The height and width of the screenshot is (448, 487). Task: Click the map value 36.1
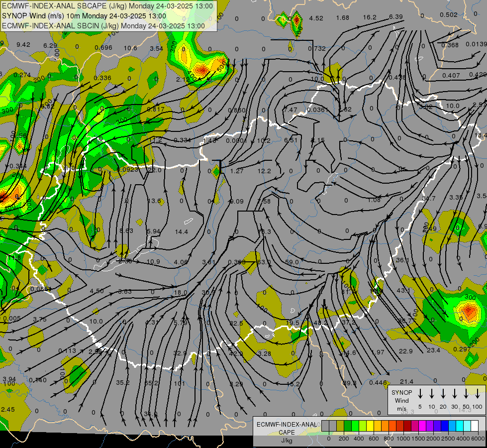point(402,260)
